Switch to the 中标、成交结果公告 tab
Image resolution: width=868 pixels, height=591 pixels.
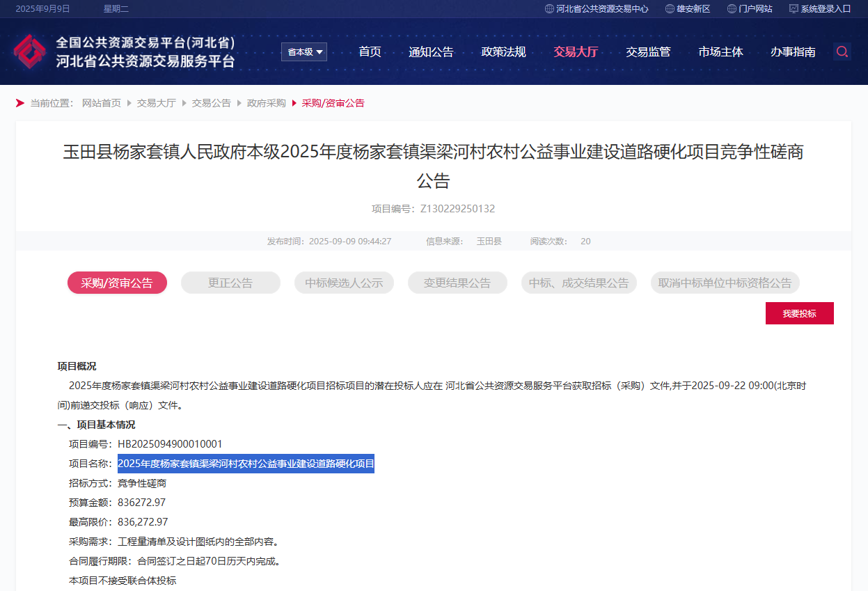click(578, 283)
